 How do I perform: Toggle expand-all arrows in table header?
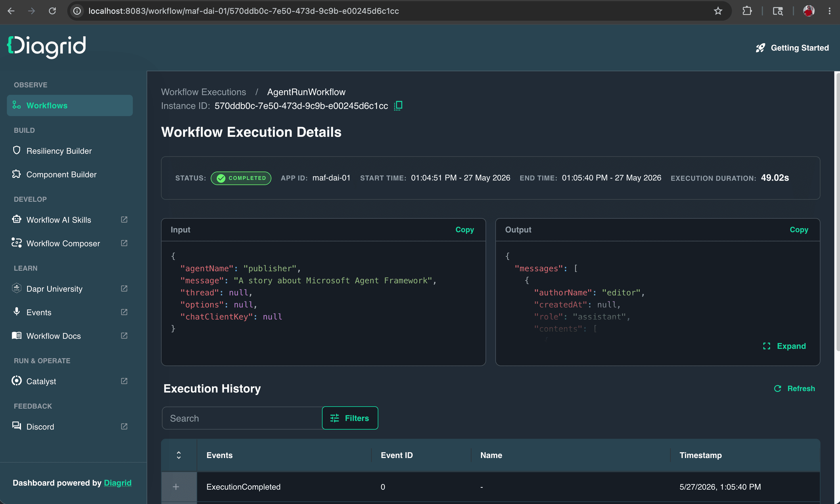(179, 455)
